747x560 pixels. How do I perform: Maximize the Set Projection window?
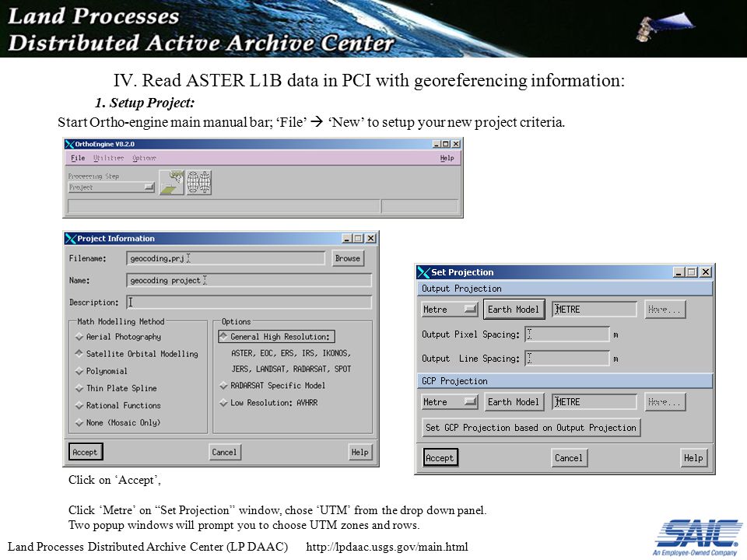pyautogui.click(x=692, y=272)
